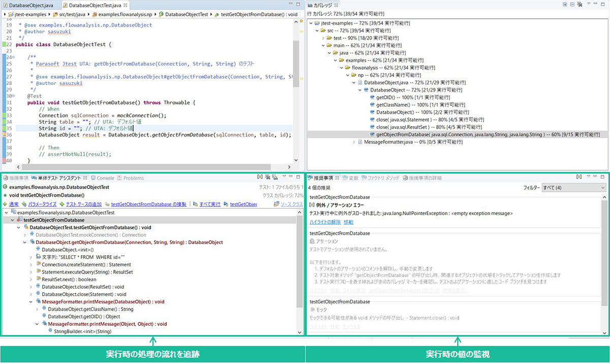610x364 pixels.
Task: Click the green plus icon beside 通常
Action: click(6, 204)
